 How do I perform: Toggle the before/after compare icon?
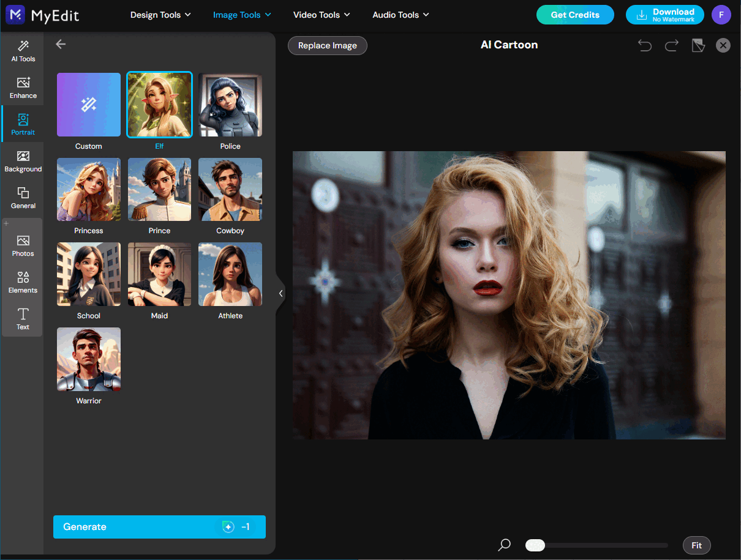pyautogui.click(x=698, y=45)
